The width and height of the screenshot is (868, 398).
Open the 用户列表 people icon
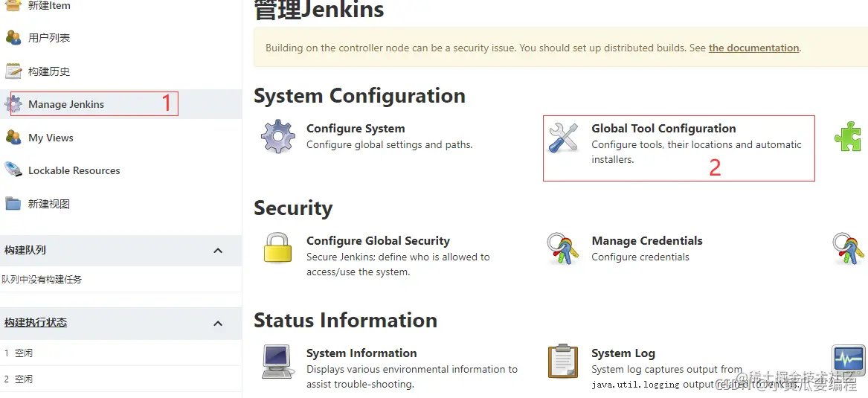(13, 38)
